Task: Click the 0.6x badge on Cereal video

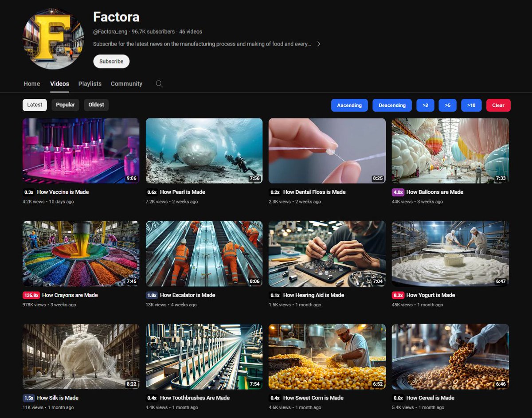Action: click(398, 398)
